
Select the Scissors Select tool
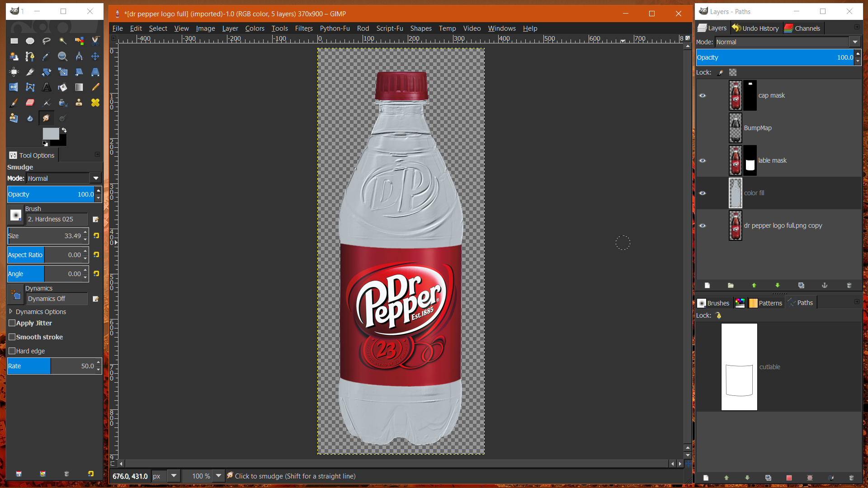pos(95,41)
